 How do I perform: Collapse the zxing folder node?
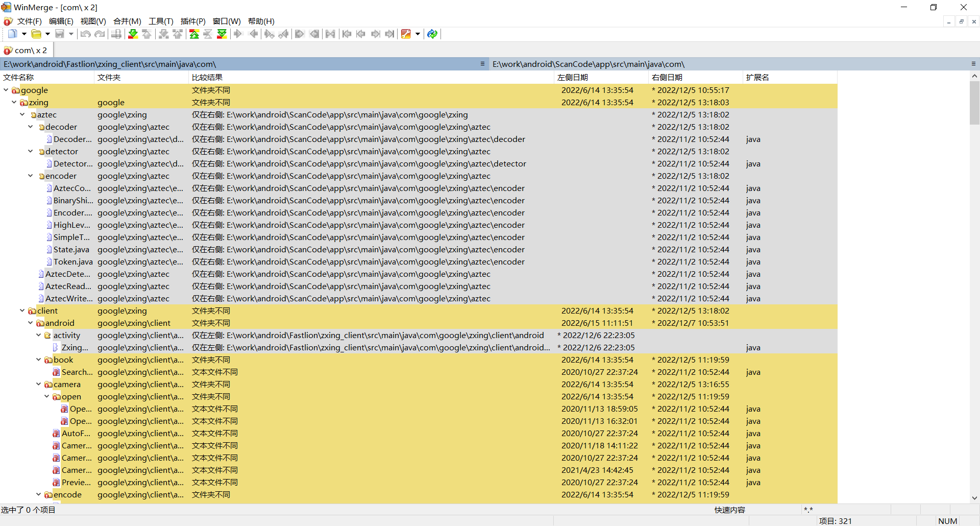(x=14, y=102)
